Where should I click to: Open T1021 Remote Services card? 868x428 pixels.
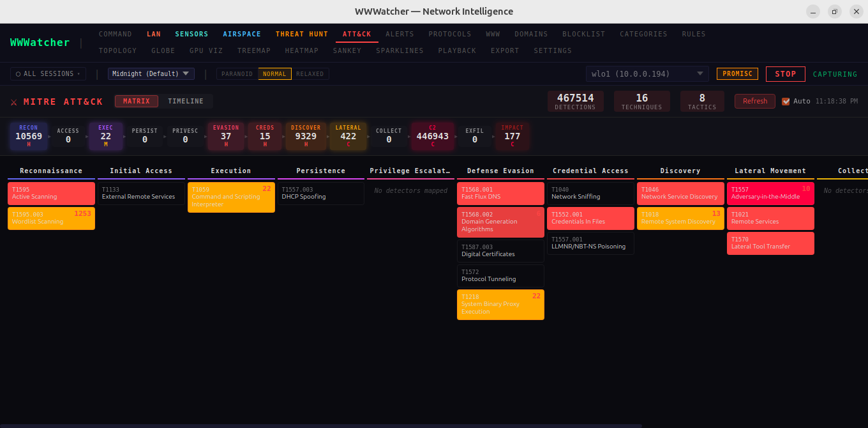click(x=770, y=218)
